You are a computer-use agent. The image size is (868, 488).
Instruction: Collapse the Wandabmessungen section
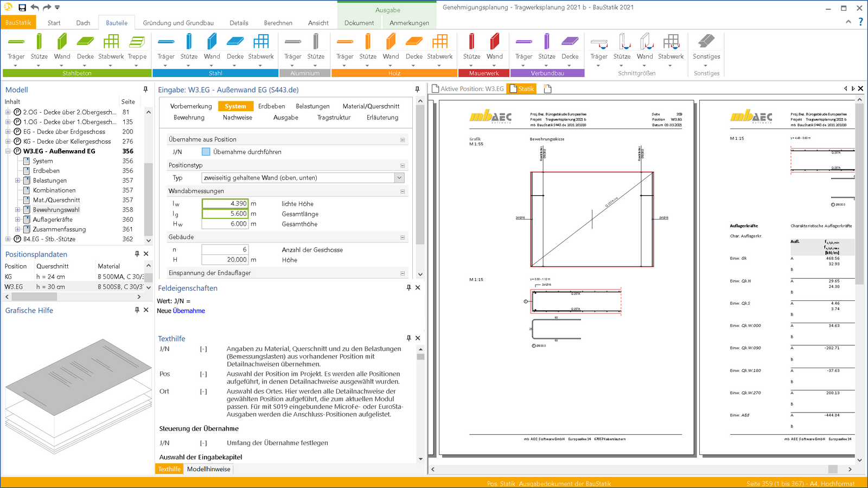pyautogui.click(x=403, y=191)
